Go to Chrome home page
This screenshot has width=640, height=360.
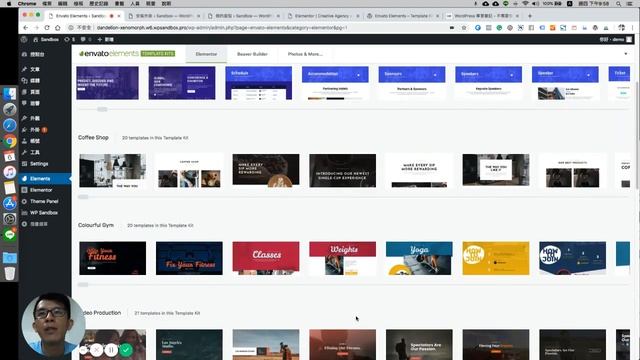click(x=58, y=28)
